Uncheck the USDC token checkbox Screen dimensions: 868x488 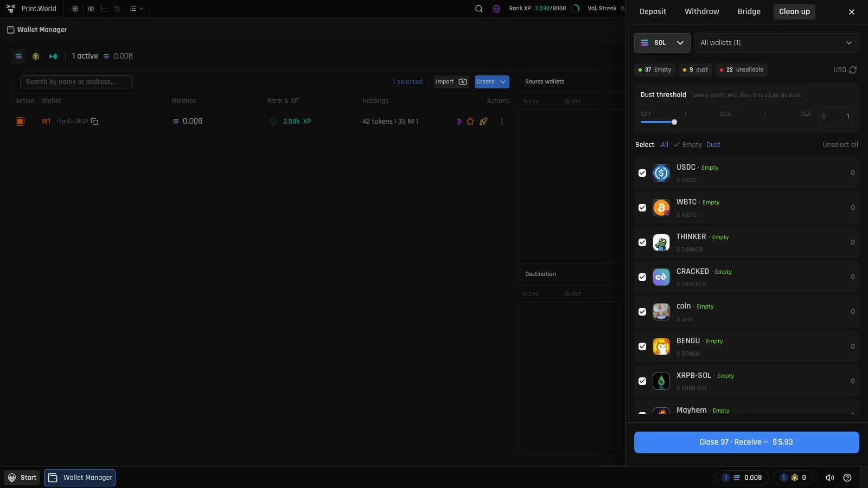(642, 173)
